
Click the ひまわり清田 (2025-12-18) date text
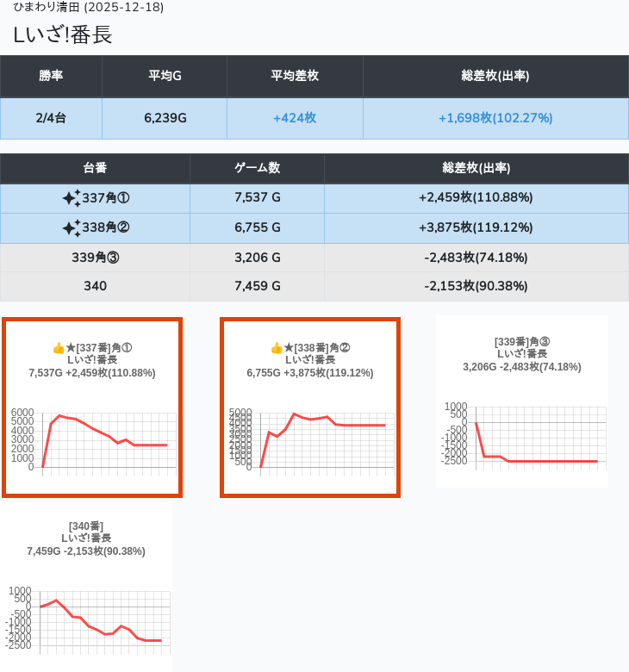(x=89, y=8)
